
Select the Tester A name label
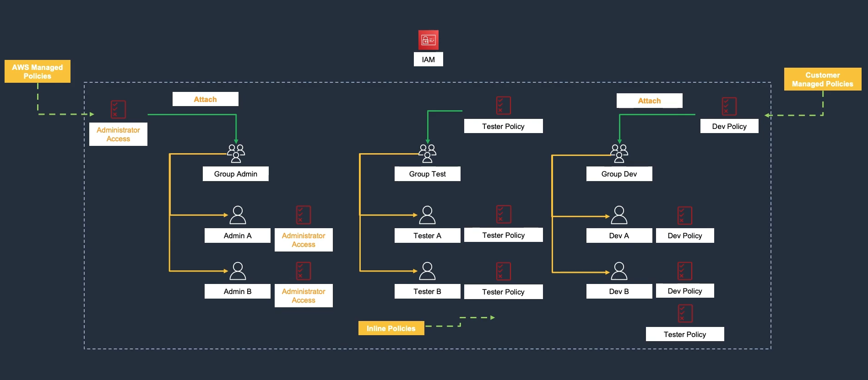click(427, 235)
